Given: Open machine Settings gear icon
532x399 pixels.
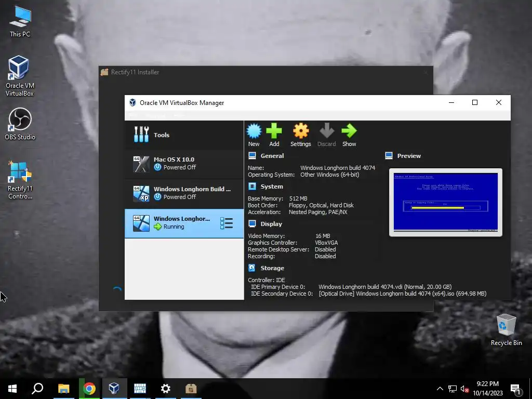Looking at the screenshot, I should [x=301, y=131].
